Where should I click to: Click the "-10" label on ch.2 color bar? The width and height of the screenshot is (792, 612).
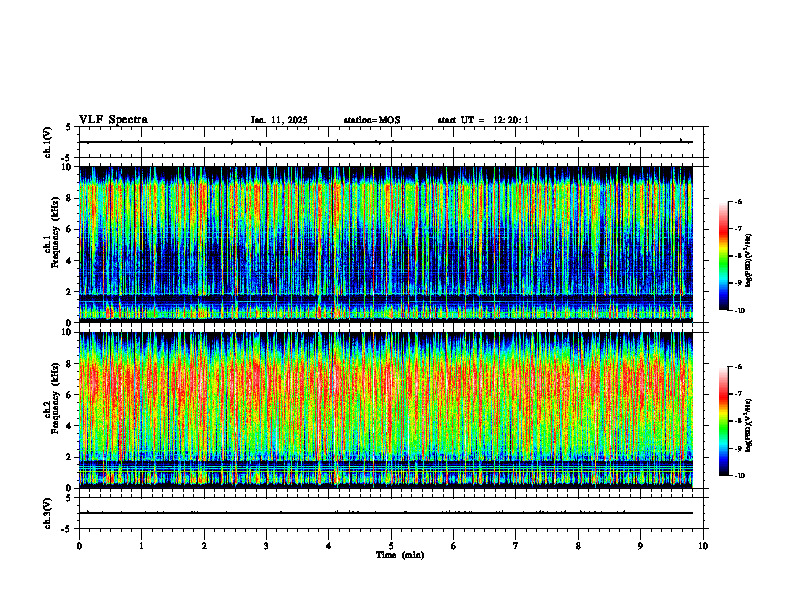point(739,476)
